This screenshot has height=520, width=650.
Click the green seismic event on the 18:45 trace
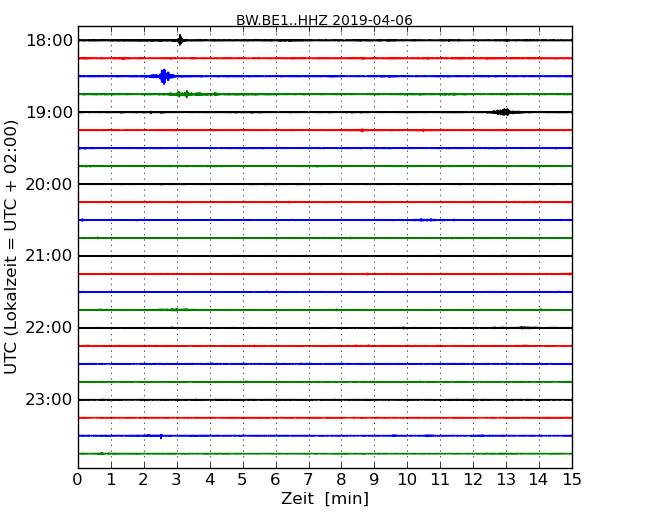(193, 94)
